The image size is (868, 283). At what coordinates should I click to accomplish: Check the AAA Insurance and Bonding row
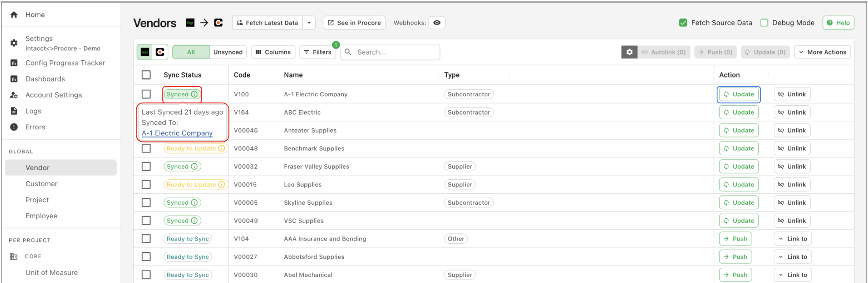(146, 239)
